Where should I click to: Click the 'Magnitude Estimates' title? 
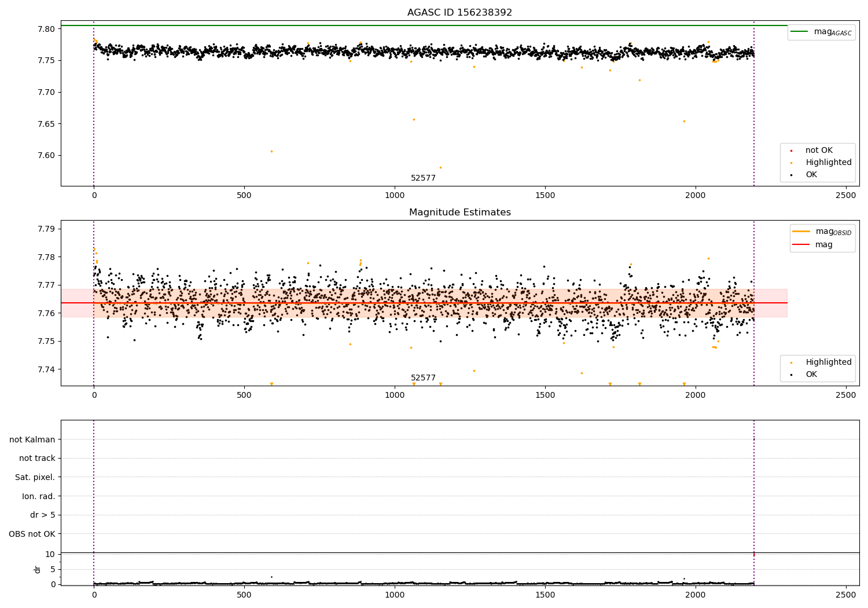coord(459,213)
